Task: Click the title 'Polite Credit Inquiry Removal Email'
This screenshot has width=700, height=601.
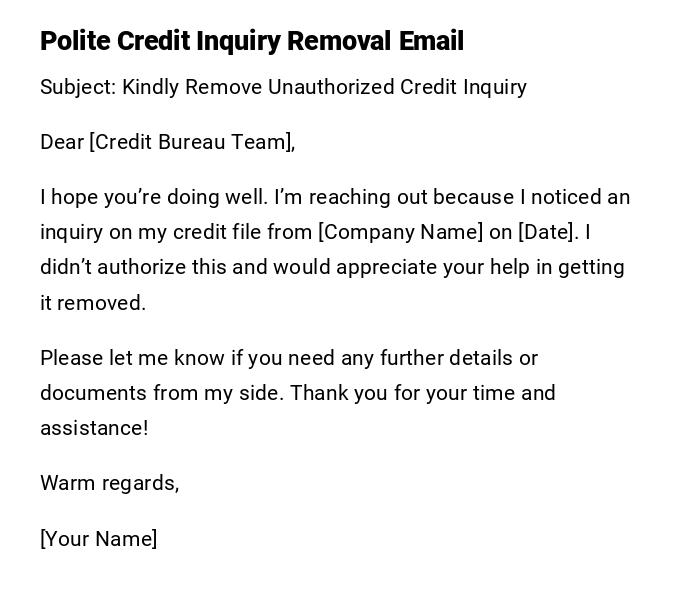Action: (x=252, y=41)
